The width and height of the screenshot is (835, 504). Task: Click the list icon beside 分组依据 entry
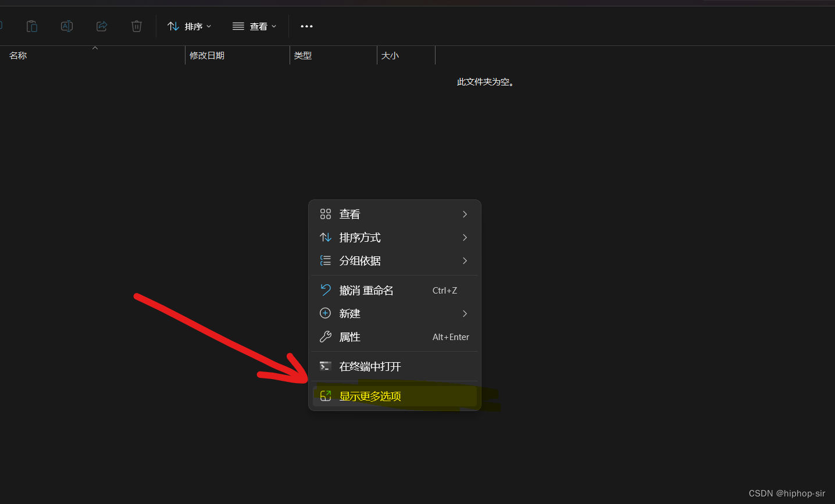click(326, 260)
